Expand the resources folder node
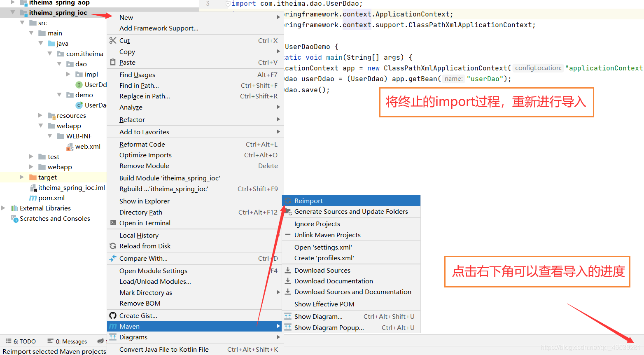This screenshot has height=355, width=644. (40, 115)
